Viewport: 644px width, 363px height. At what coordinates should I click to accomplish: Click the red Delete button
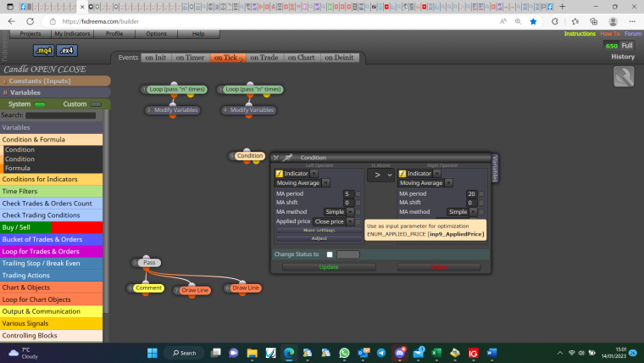tap(439, 267)
